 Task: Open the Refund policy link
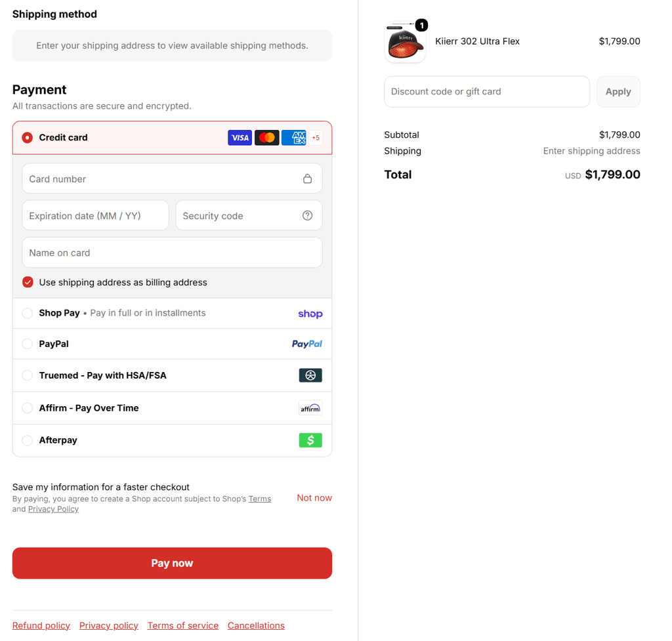pos(41,625)
